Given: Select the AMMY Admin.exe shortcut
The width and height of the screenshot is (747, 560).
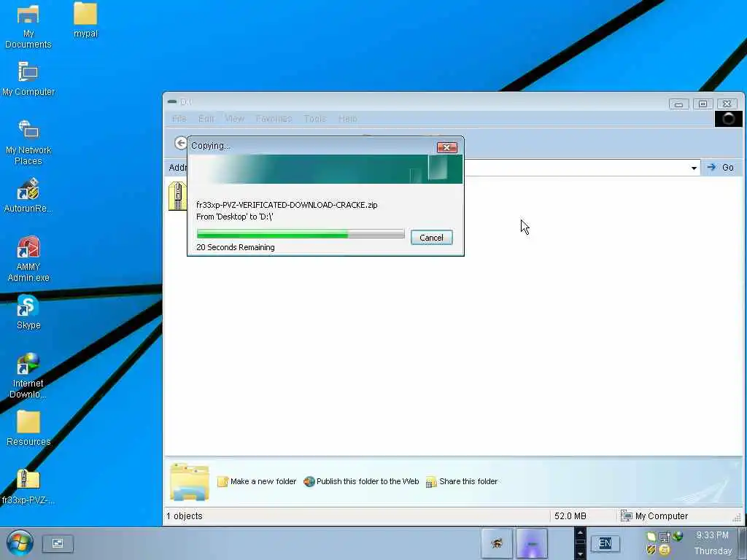Looking at the screenshot, I should [x=28, y=259].
